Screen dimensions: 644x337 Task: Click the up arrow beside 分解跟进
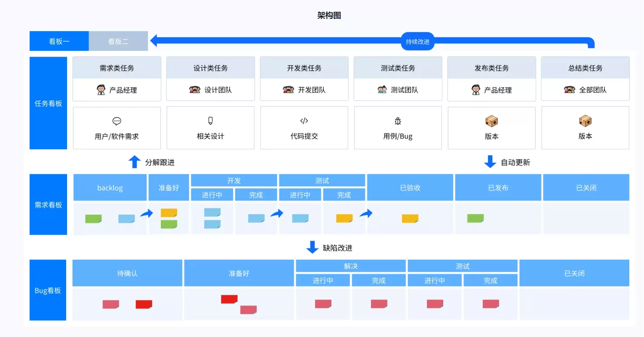tap(135, 162)
